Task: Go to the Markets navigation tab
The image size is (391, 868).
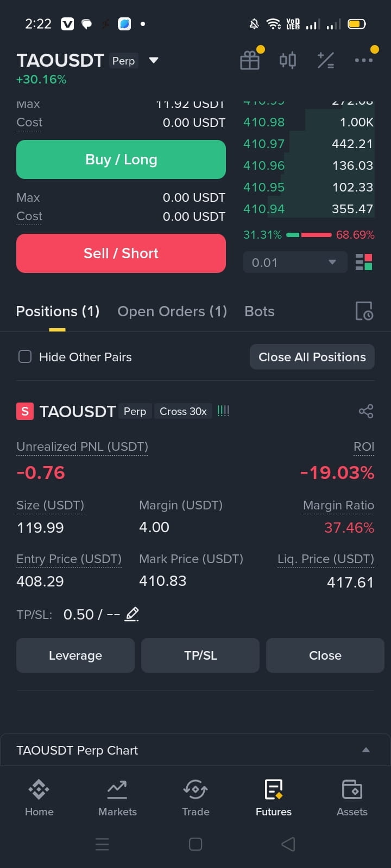Action: 117,797
